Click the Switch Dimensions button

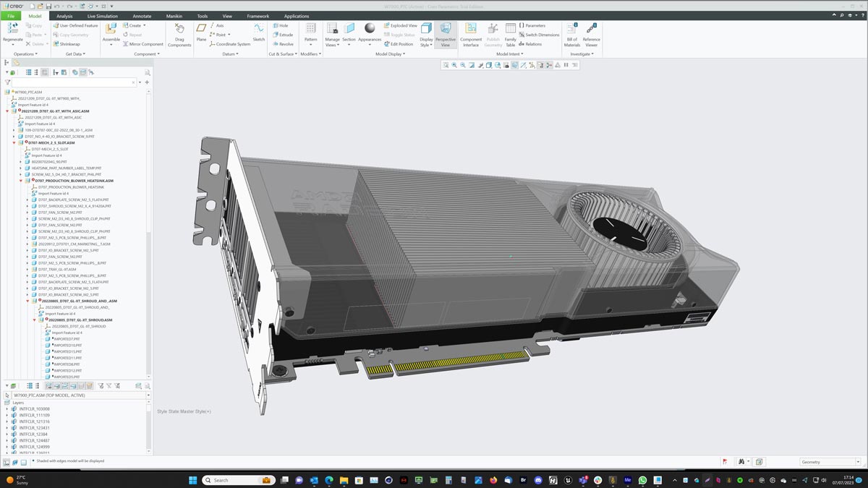[x=539, y=35]
